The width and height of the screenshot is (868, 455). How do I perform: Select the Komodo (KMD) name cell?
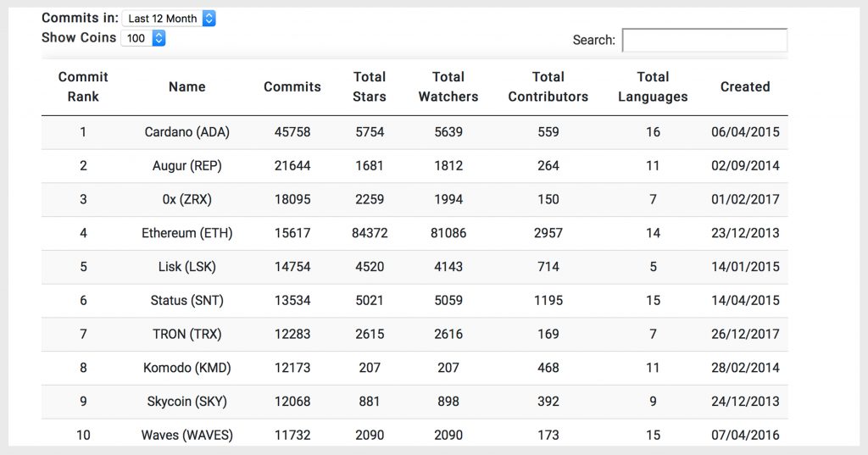[187, 368]
